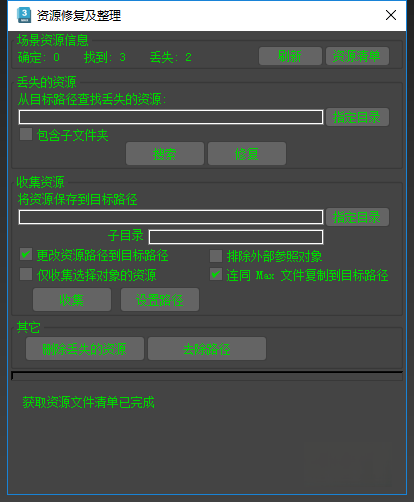Tick 仅收集选择对象的资源 checkbox
The height and width of the screenshot is (502, 414).
[x=26, y=274]
